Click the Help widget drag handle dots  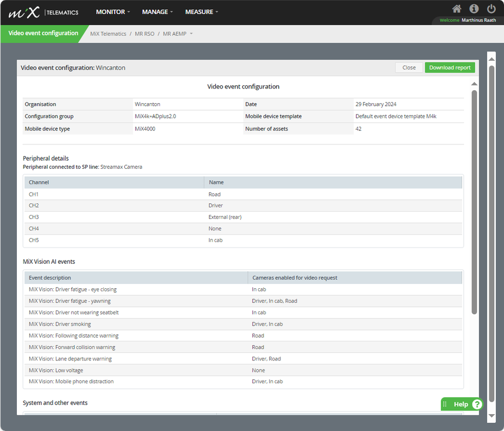(x=445, y=404)
